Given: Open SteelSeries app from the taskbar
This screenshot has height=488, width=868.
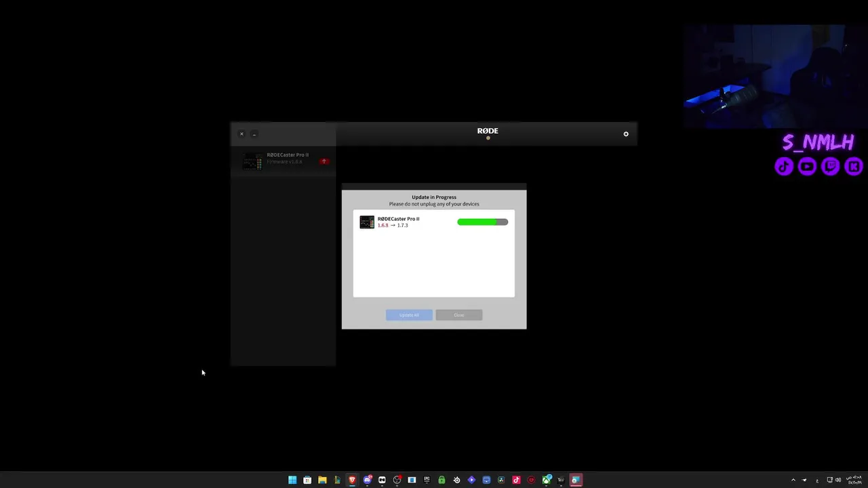Looking at the screenshot, I should pos(456,480).
